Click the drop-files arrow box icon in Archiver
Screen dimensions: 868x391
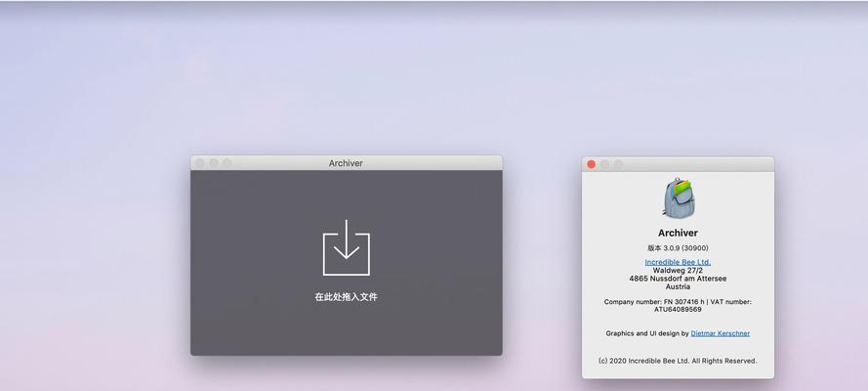346,247
